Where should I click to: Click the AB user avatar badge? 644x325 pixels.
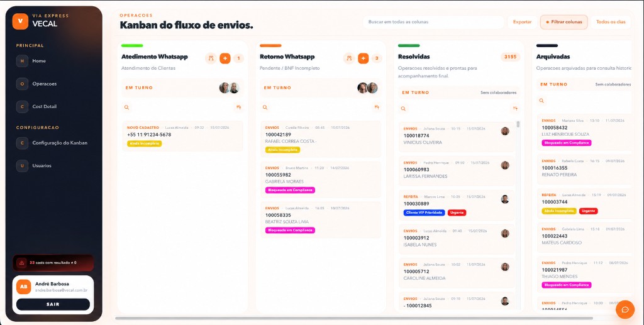click(24, 287)
